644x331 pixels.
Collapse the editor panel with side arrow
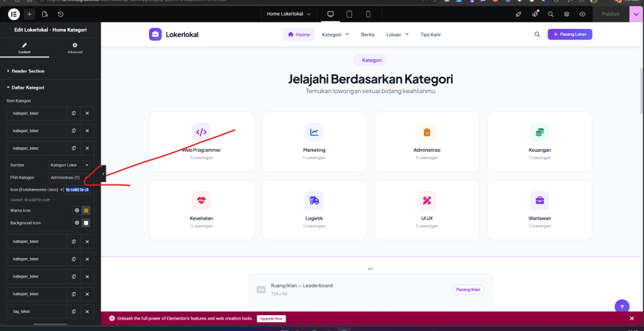pyautogui.click(x=103, y=174)
